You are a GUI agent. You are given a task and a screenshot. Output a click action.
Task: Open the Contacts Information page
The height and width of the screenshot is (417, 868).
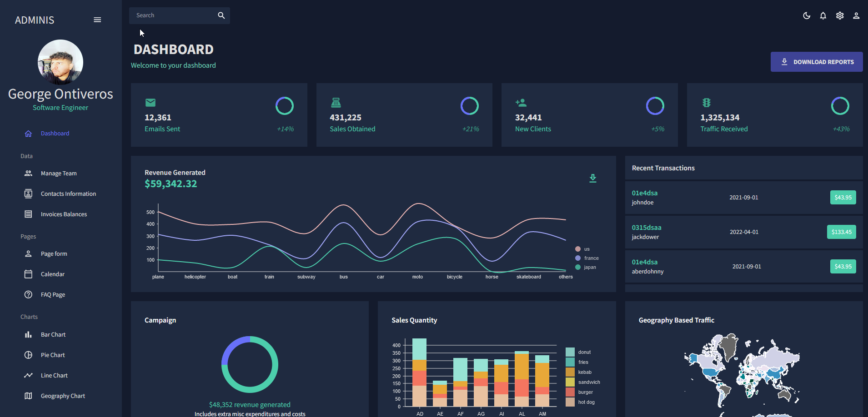point(68,194)
